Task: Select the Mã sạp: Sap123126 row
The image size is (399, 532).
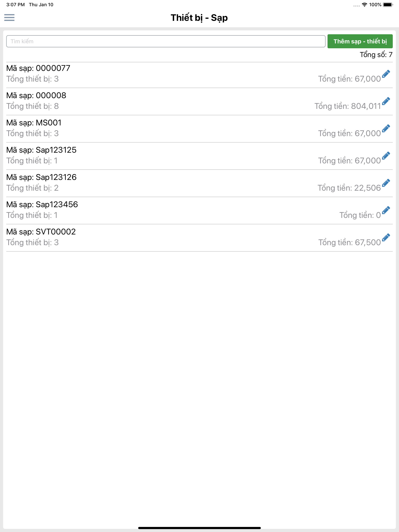Action: pos(199,183)
